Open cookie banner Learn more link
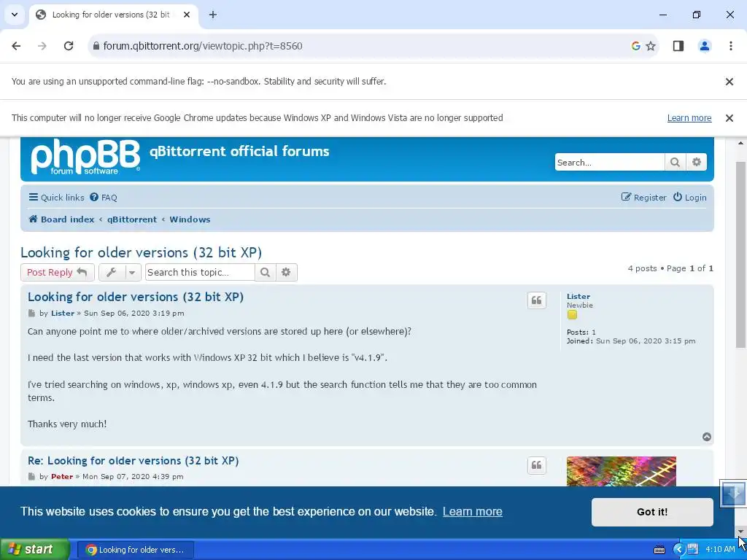Viewport: 747px width, 560px height. pyautogui.click(x=472, y=511)
